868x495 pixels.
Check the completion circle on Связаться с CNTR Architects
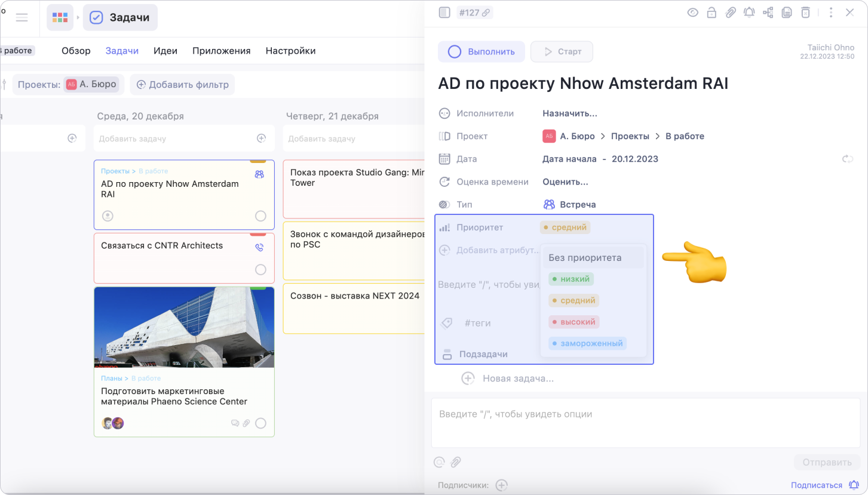[x=260, y=269]
